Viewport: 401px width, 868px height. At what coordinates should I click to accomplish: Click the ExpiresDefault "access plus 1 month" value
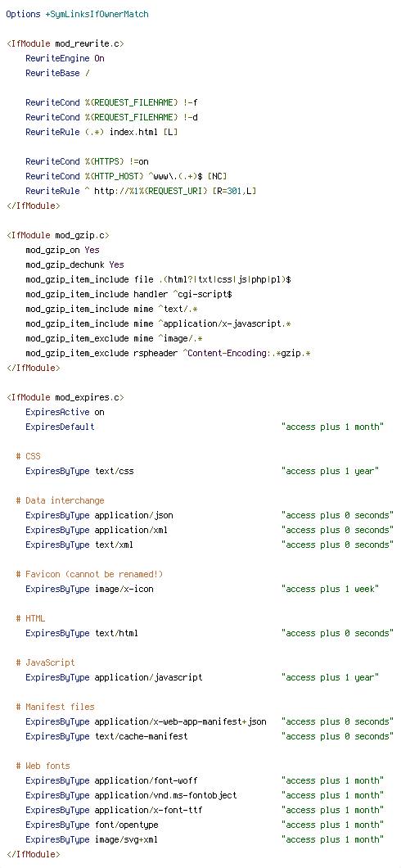click(332, 427)
